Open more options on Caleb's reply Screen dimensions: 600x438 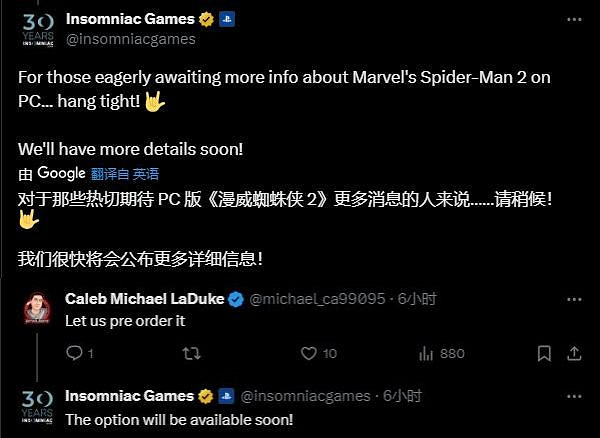pos(574,300)
